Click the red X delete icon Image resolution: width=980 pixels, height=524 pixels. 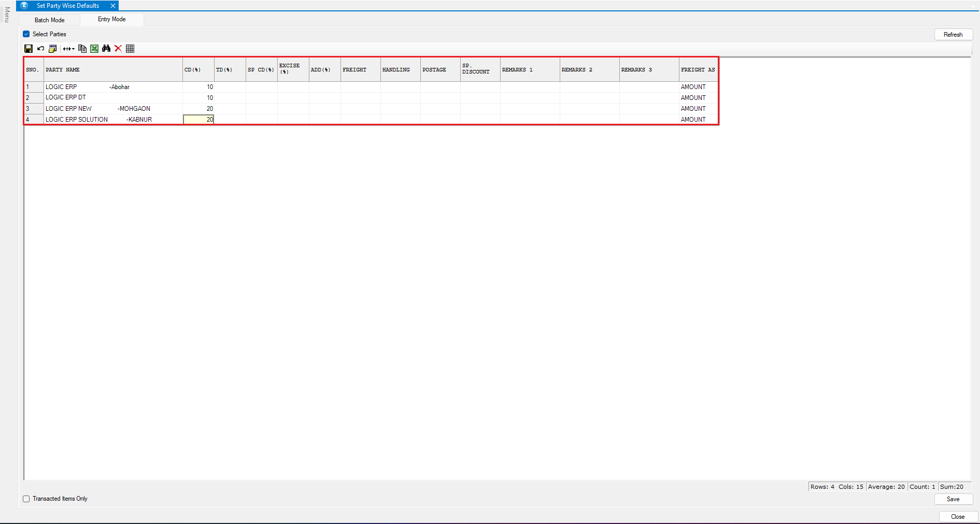pyautogui.click(x=118, y=49)
